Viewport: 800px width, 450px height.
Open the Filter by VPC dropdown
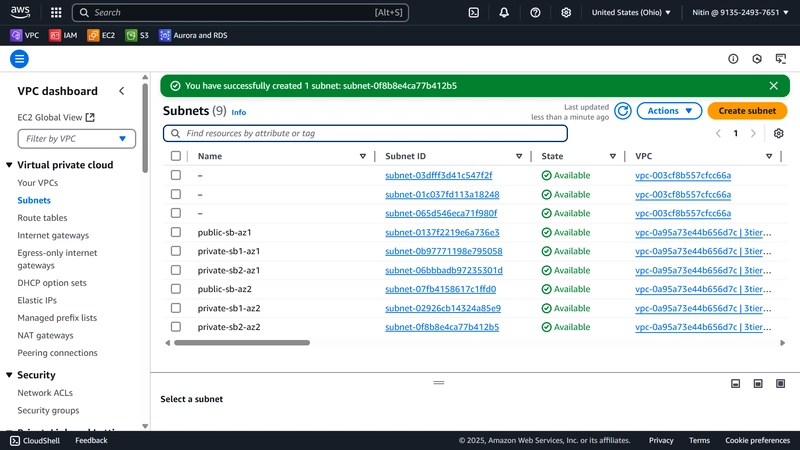(x=77, y=139)
